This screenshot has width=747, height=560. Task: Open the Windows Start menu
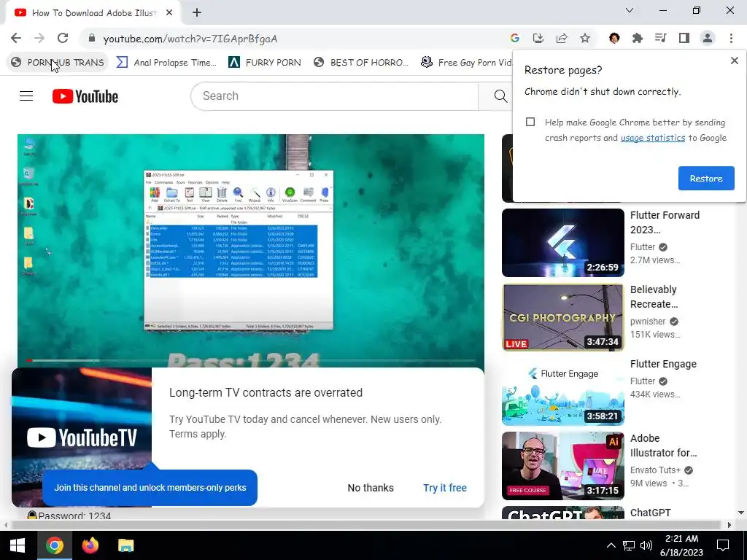(x=18, y=545)
